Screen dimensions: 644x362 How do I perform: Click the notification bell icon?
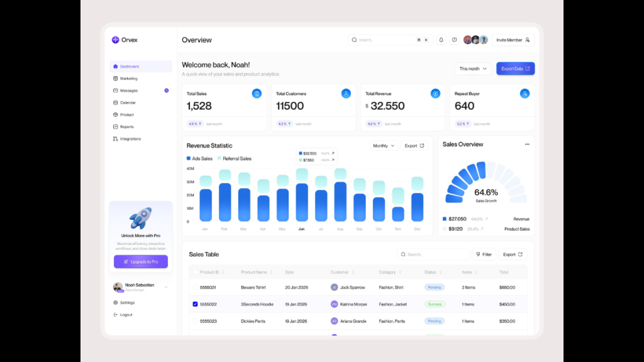pos(441,40)
